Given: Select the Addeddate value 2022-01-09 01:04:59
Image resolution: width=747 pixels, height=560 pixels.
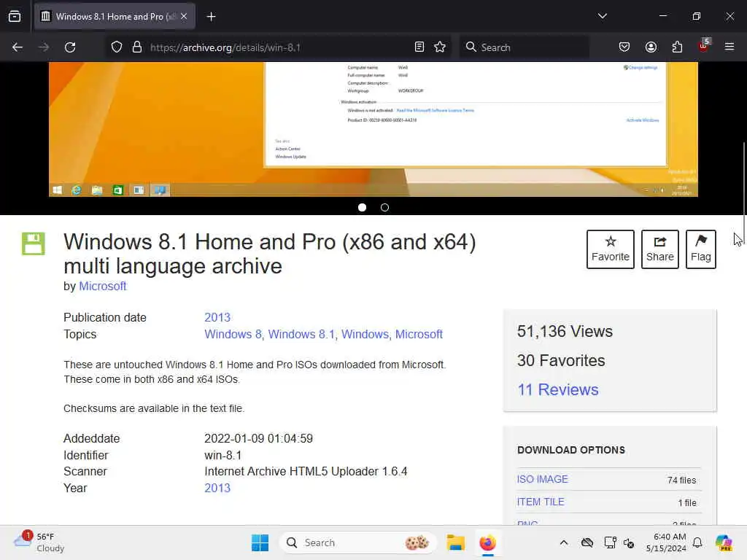Looking at the screenshot, I should (x=258, y=438).
